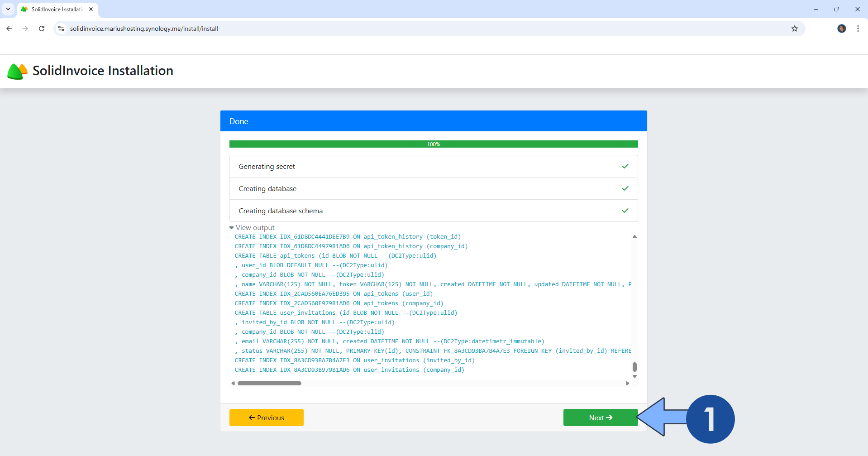This screenshot has height=456, width=868.
Task: Click the 'email VARCHAR(255)' output line
Action: [x=389, y=341]
